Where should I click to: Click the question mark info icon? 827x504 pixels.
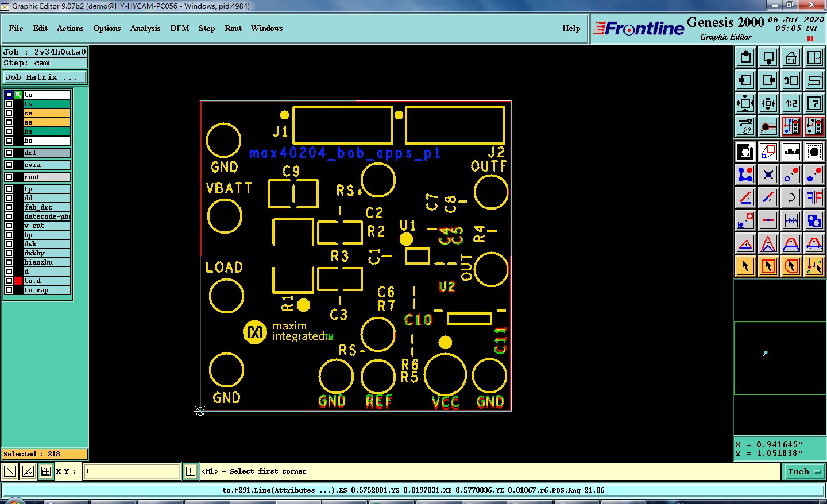[x=814, y=103]
